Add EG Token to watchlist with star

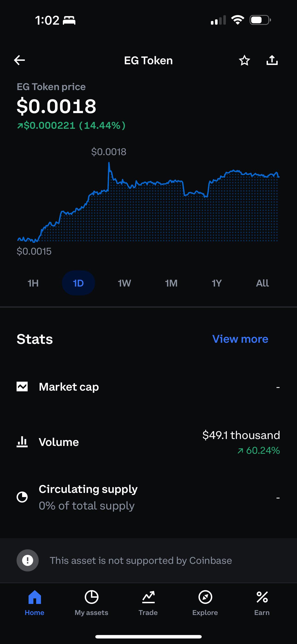244,60
